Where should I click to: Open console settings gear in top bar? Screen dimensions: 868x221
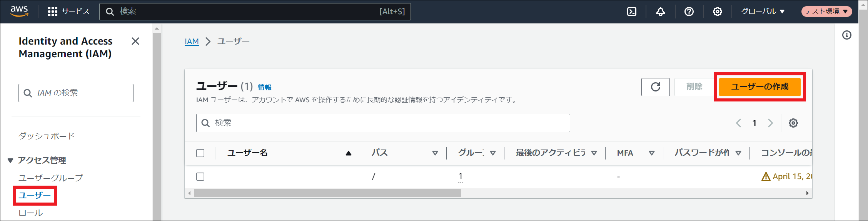pyautogui.click(x=717, y=12)
